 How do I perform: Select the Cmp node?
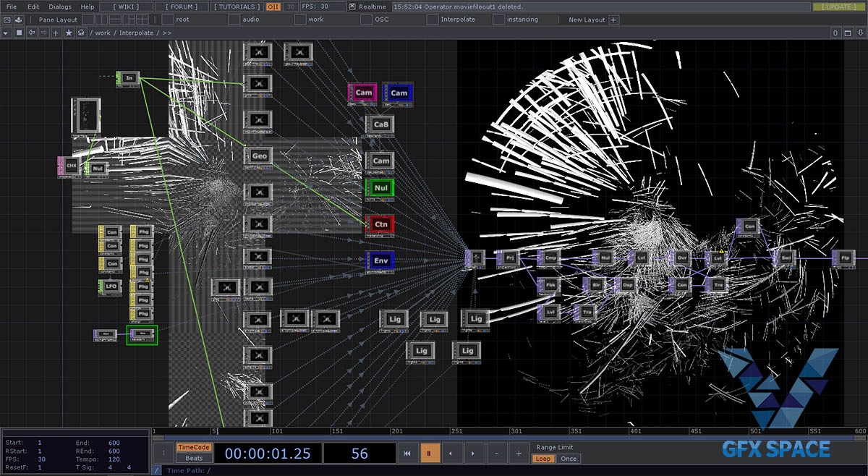point(549,258)
